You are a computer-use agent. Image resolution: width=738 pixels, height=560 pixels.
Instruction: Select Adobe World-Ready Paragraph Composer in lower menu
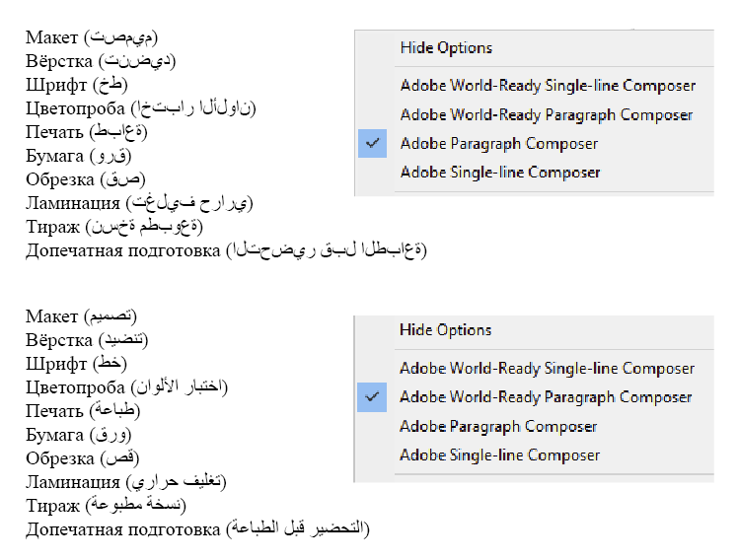[546, 397]
